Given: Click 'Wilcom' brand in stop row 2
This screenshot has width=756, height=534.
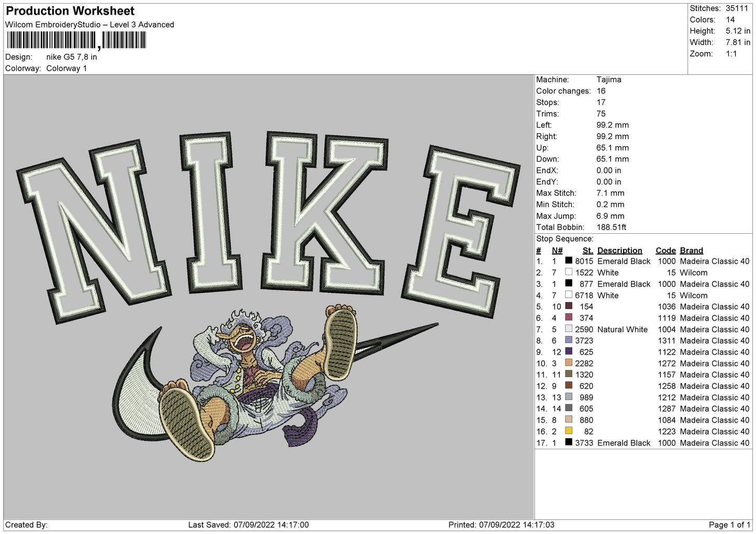Looking at the screenshot, I should click(694, 272).
